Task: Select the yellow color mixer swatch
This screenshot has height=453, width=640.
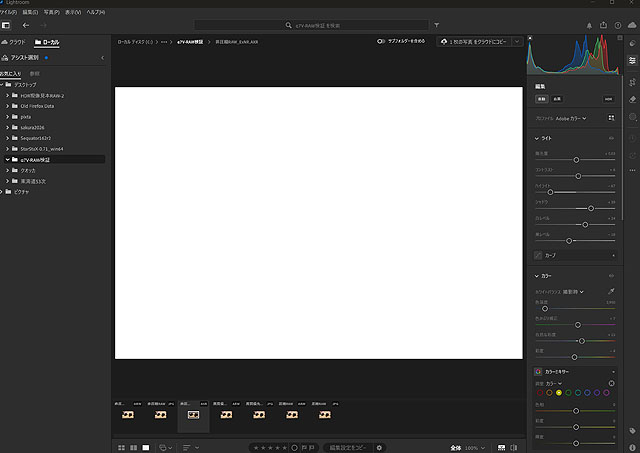Action: pos(561,392)
